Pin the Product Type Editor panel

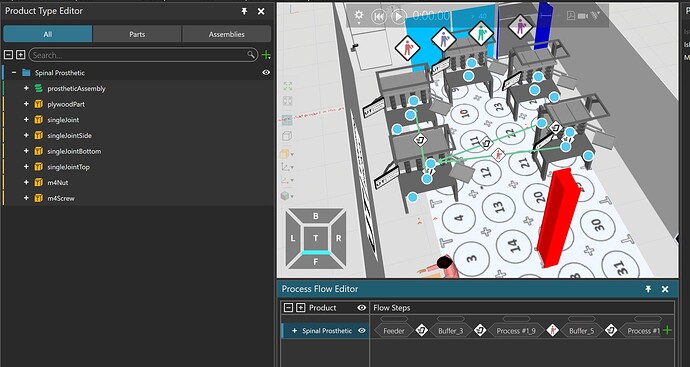coord(244,11)
